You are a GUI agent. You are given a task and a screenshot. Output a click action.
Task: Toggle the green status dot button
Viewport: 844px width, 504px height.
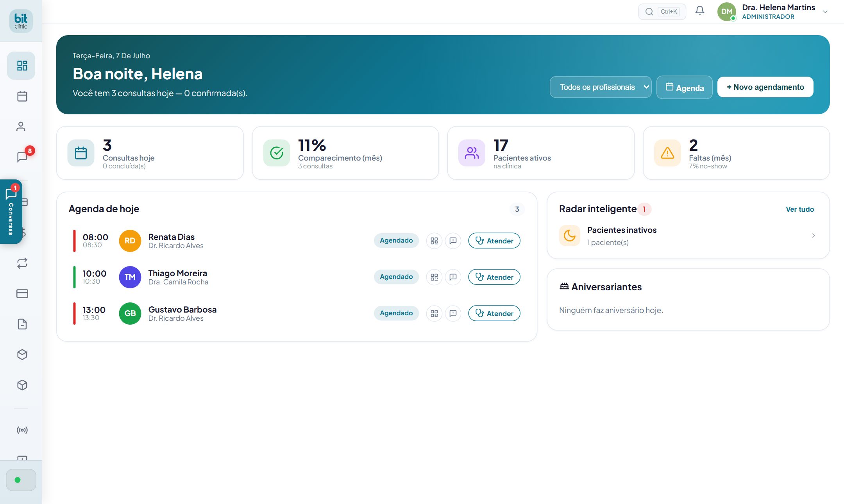(x=21, y=480)
